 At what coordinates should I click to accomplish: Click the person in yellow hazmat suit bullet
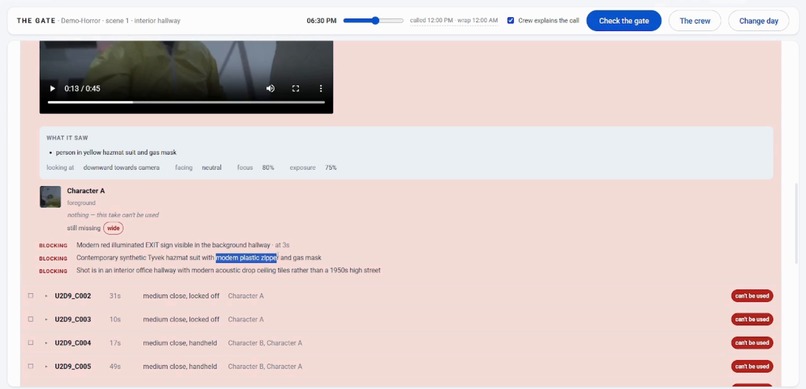[116, 153]
